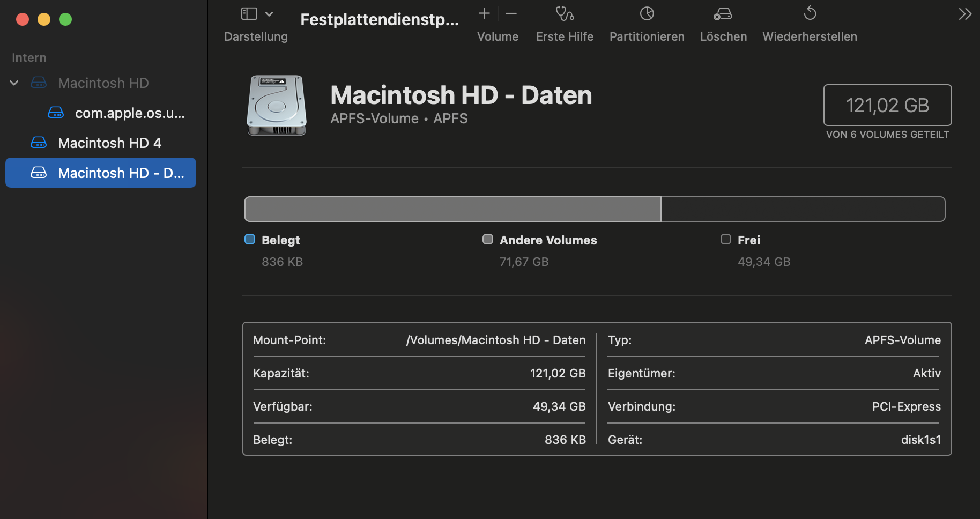The height and width of the screenshot is (519, 980).
Task: Show more toolbar items via double chevron
Action: (x=965, y=14)
